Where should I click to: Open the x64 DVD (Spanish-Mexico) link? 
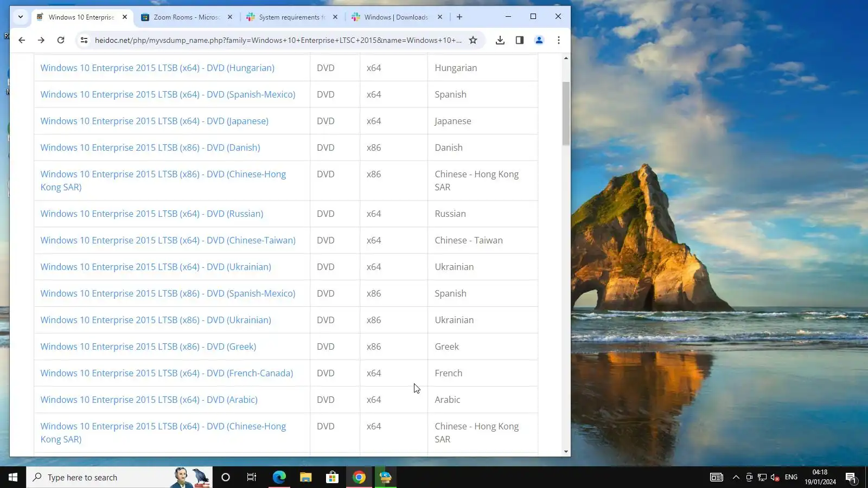(x=168, y=94)
